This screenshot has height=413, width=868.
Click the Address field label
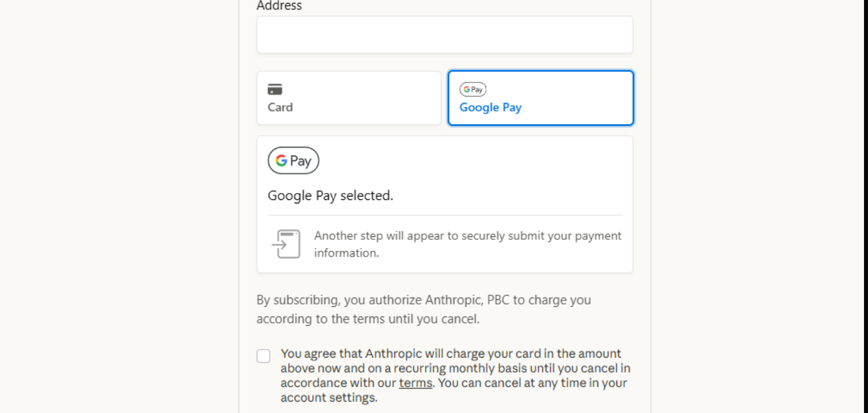(279, 6)
